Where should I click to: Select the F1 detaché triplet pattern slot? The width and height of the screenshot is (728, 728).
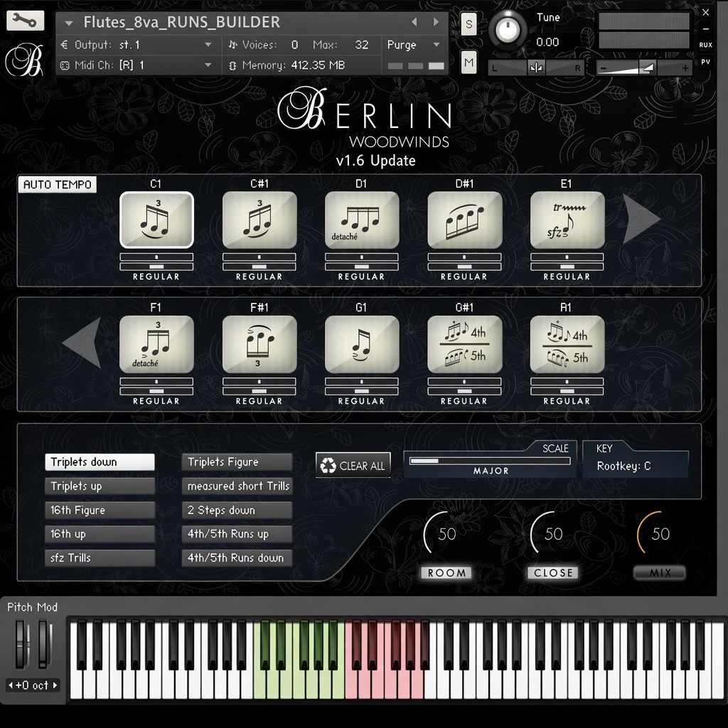(156, 344)
